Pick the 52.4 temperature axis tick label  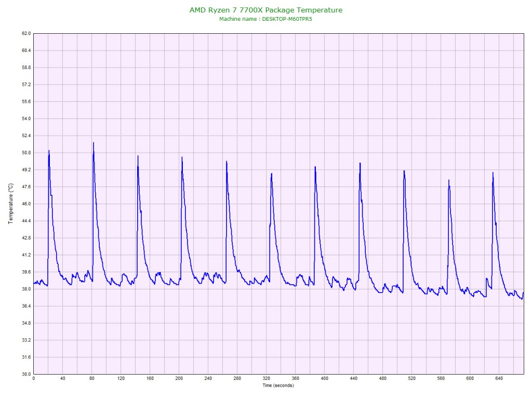(x=25, y=136)
